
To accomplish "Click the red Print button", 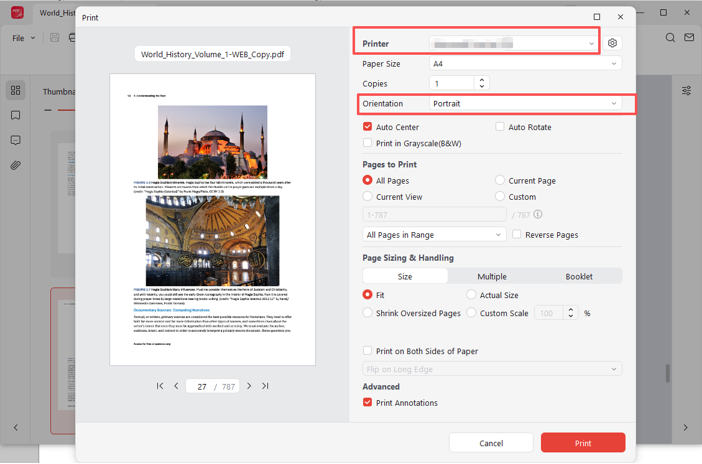I will [582, 443].
